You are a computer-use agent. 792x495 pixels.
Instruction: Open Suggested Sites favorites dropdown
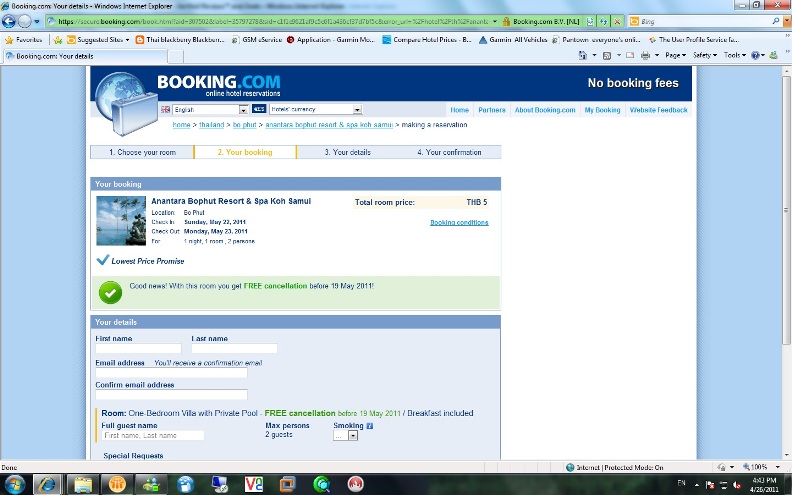coord(98,39)
